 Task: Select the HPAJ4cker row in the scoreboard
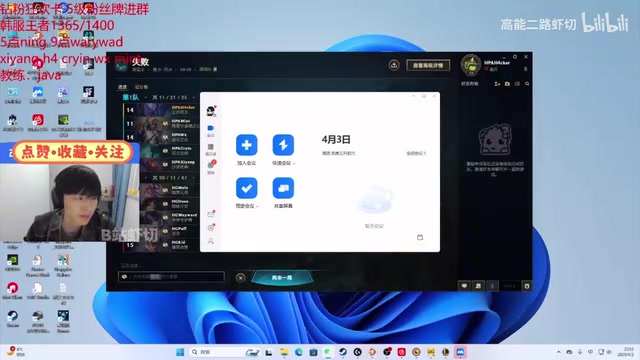click(160, 110)
